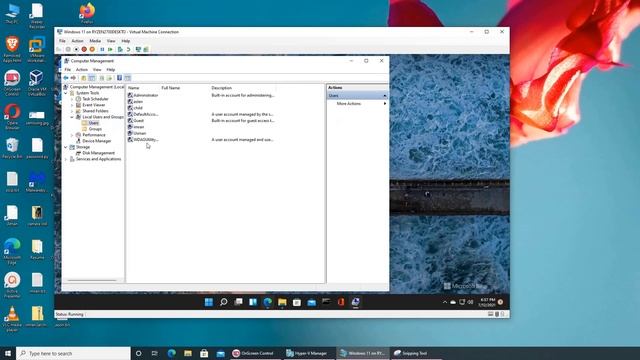Toggle Show/Hide Action Pane toolbar icon
Image resolution: width=640 pixels, height=360 pixels.
point(128,78)
